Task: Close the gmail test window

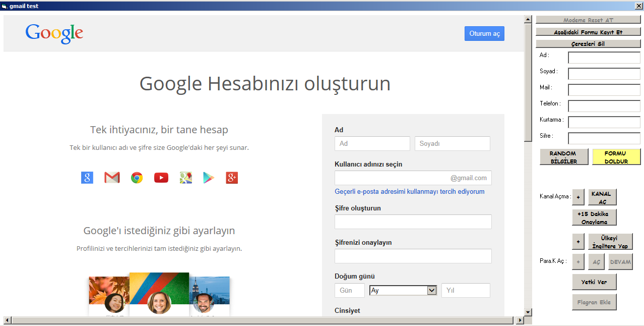Action: click(x=639, y=6)
